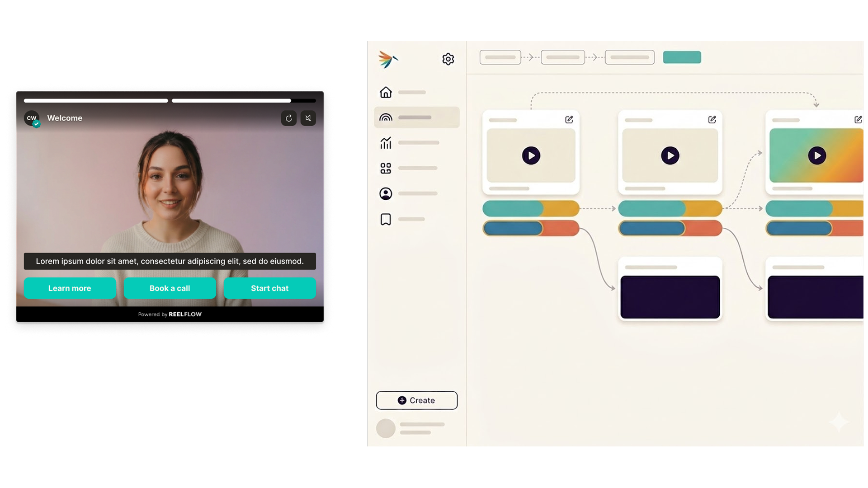Click the replay icon on the video widget
Viewport: 868px width, 488px height.
coord(289,118)
